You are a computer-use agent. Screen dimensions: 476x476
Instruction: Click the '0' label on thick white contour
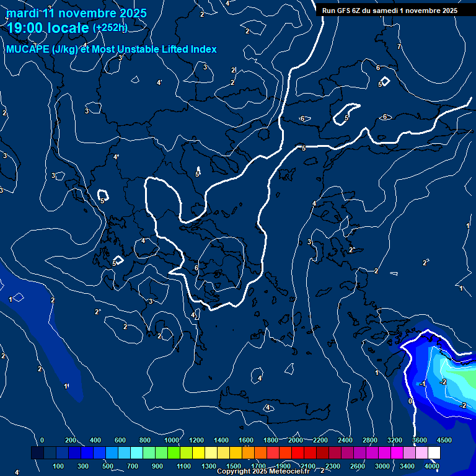(410, 401)
